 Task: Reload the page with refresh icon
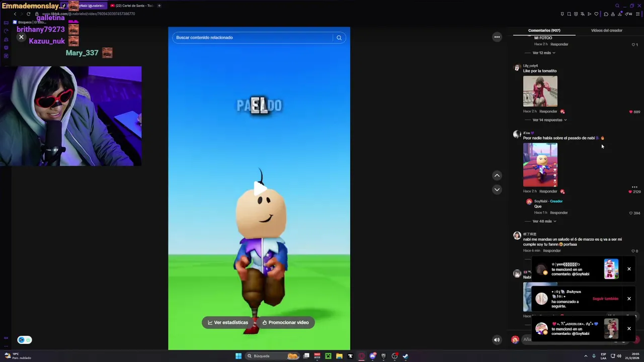click(28, 14)
